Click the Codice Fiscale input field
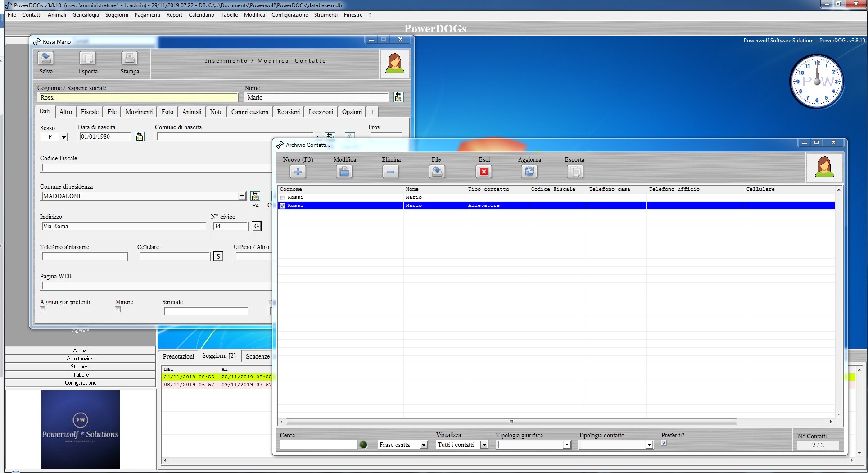Image resolution: width=868 pixels, height=473 pixels. pos(157,168)
